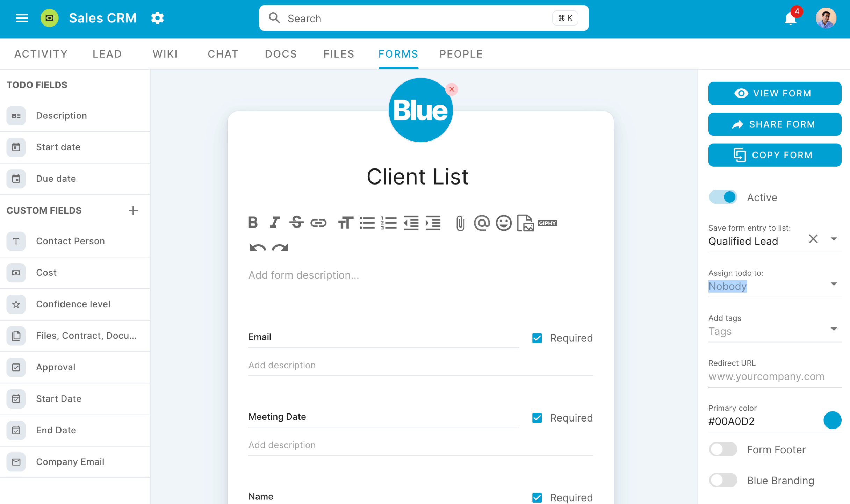Open the user profile avatar

(x=826, y=18)
